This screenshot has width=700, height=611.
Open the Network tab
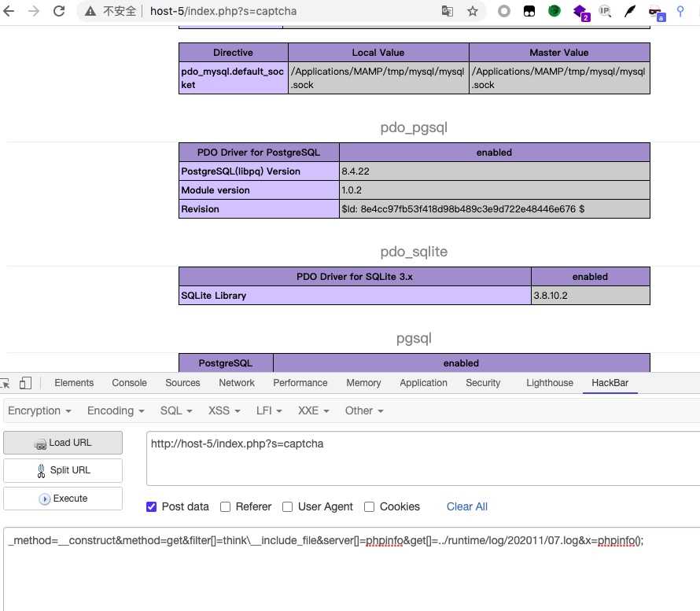tap(237, 383)
